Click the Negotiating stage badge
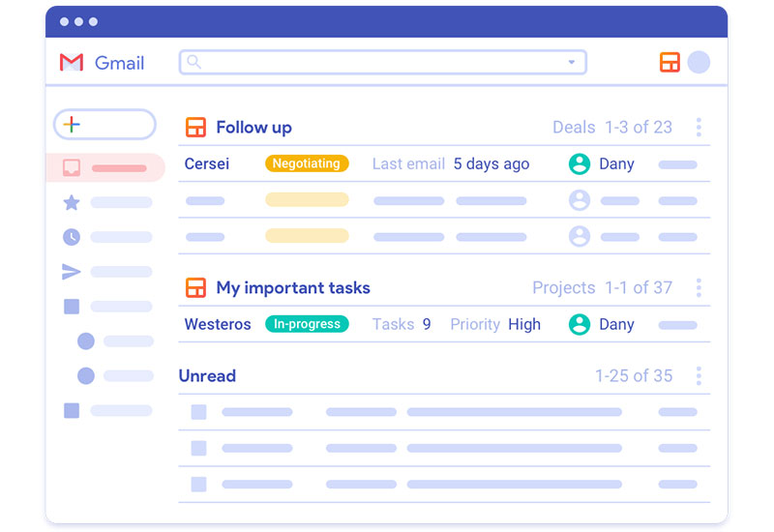This screenshot has height=532, width=774. 307,163
